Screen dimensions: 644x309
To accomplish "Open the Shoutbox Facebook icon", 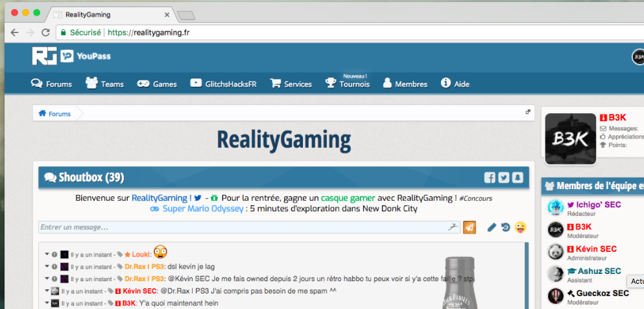I will click(x=490, y=177).
